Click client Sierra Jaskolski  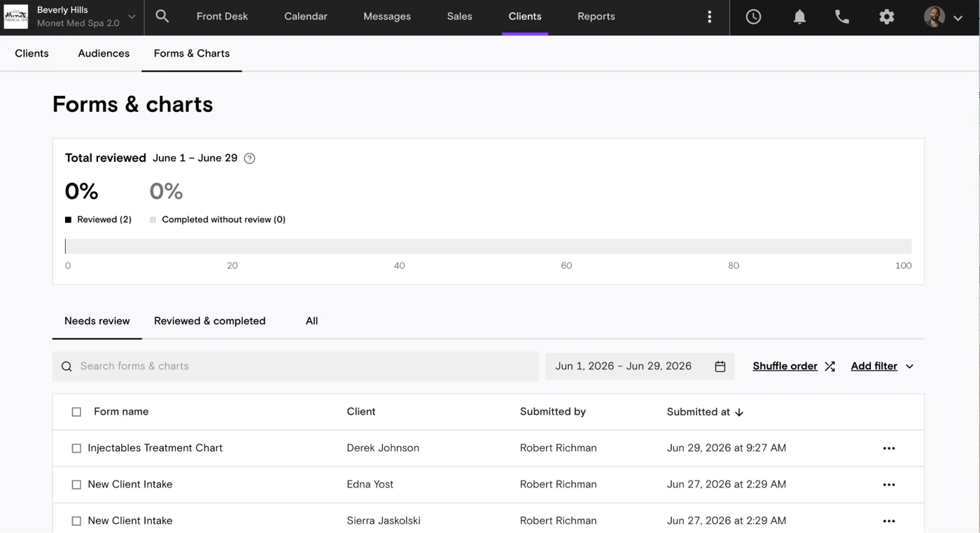pyautogui.click(x=384, y=521)
